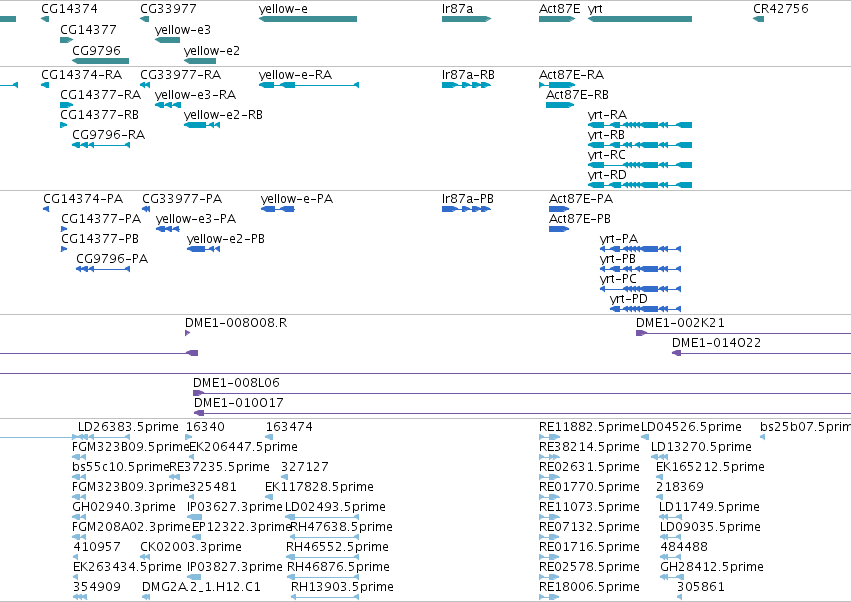Open the yellow-e3-PA protein label
The width and height of the screenshot is (851, 602).
196,219
